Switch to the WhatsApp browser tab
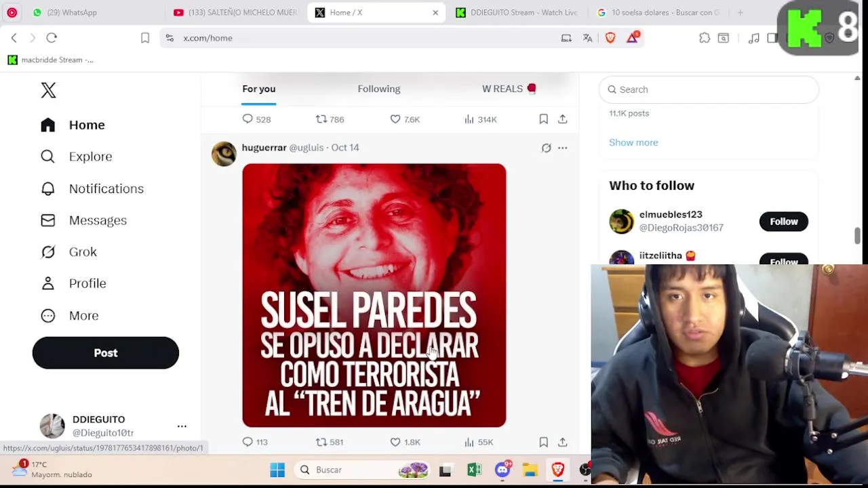The image size is (868, 488). click(64, 12)
